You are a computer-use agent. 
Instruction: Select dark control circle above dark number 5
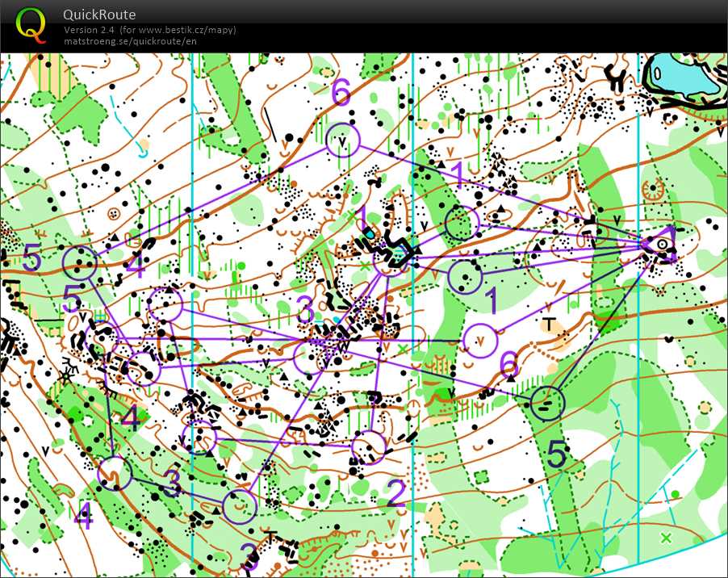pos(549,401)
